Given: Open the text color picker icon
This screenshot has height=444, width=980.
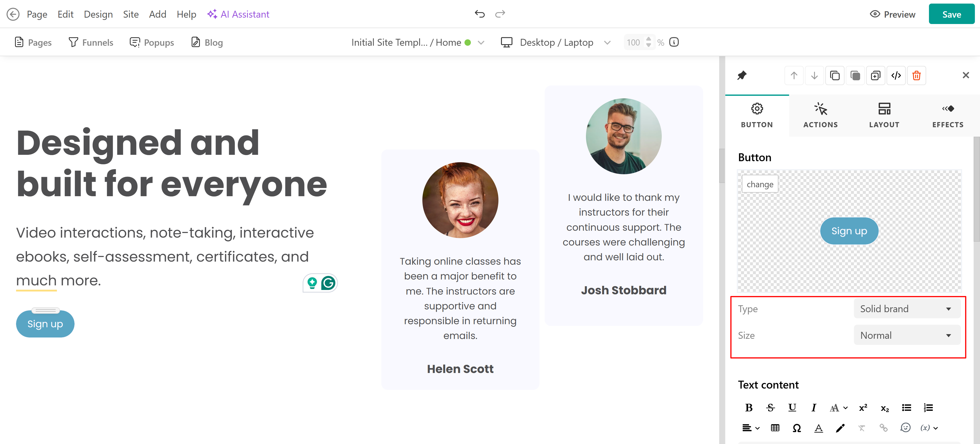Looking at the screenshot, I should (818, 428).
